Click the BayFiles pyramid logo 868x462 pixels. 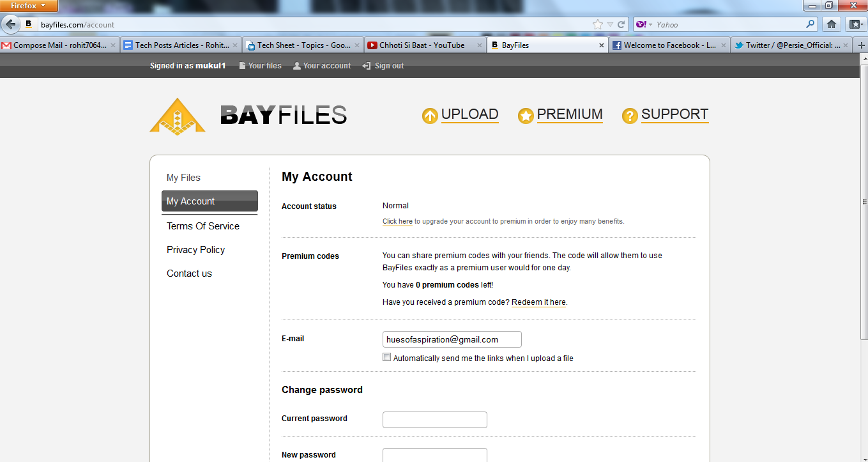tap(178, 116)
